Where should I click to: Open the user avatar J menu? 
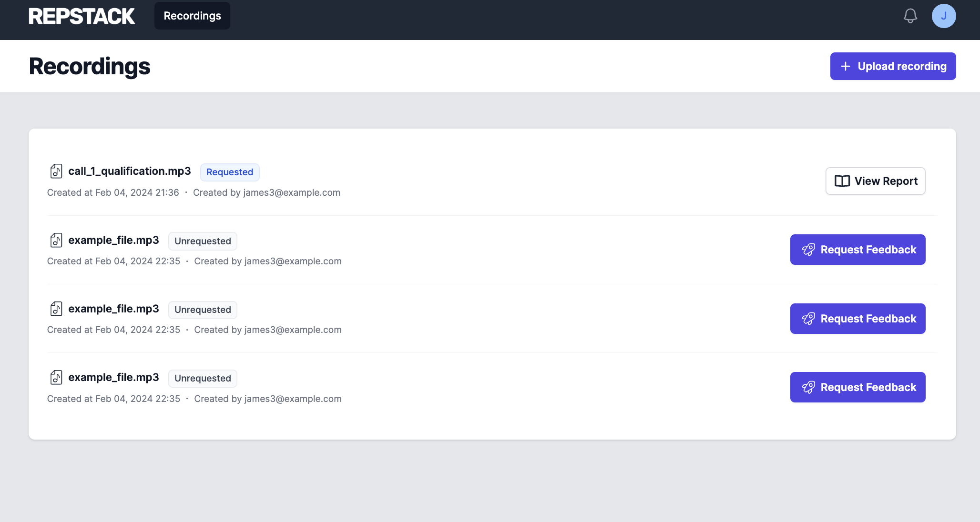pyautogui.click(x=943, y=16)
